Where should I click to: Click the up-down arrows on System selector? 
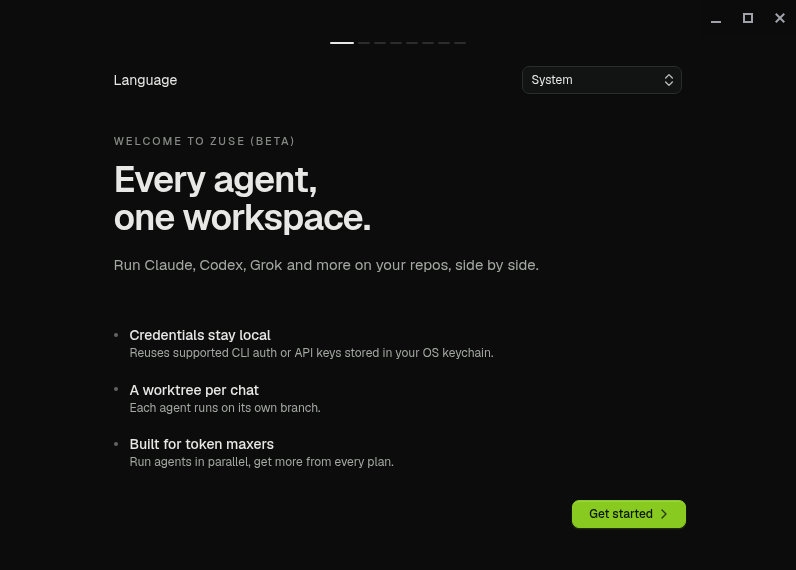(x=669, y=80)
